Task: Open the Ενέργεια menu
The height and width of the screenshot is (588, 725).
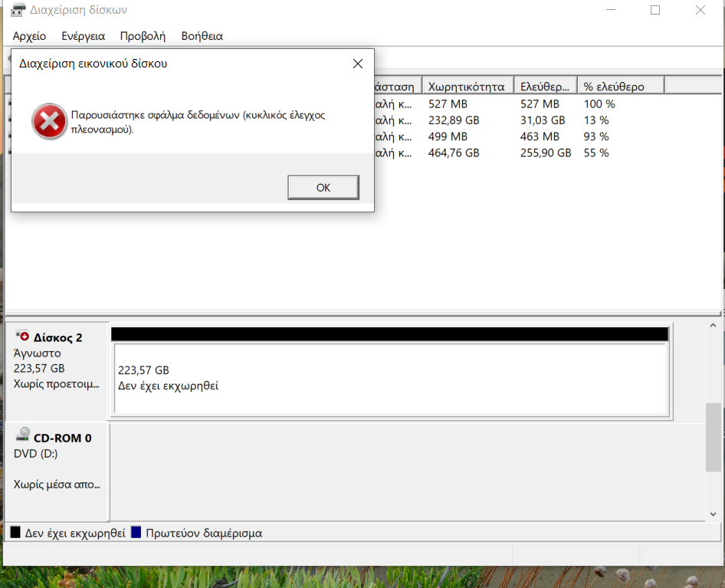Action: point(84,36)
